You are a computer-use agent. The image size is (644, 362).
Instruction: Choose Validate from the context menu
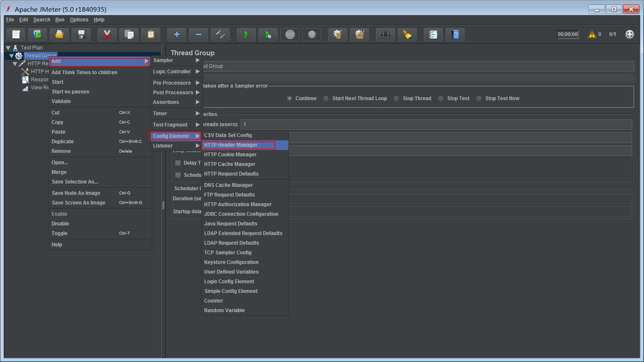100,101
